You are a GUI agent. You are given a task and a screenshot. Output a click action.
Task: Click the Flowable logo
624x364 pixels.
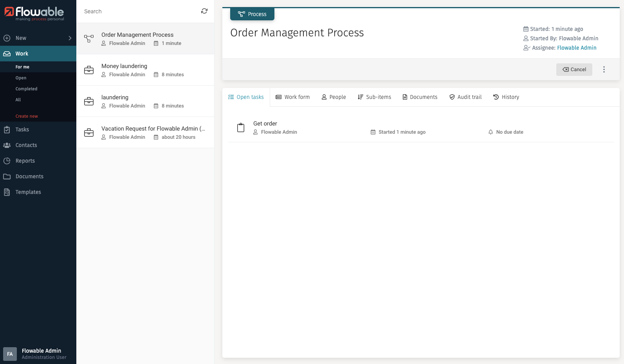tap(34, 13)
